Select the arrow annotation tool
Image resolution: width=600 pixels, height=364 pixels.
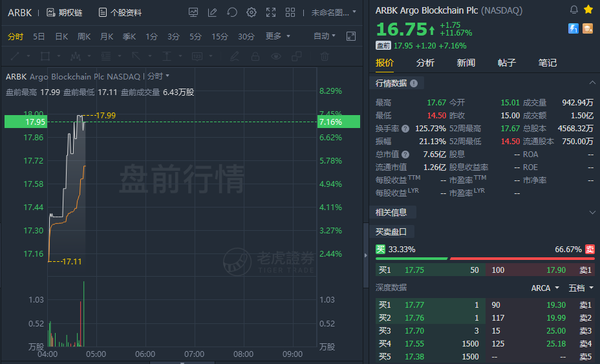(136, 57)
